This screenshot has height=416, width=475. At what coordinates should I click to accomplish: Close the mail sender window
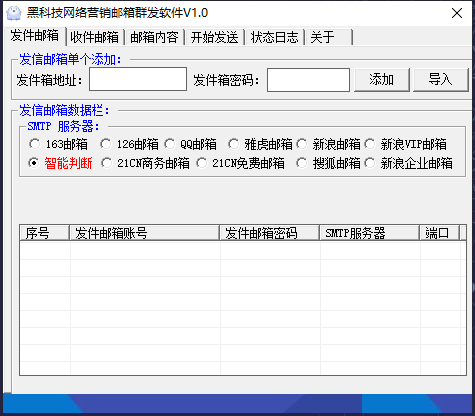pyautogui.click(x=457, y=13)
